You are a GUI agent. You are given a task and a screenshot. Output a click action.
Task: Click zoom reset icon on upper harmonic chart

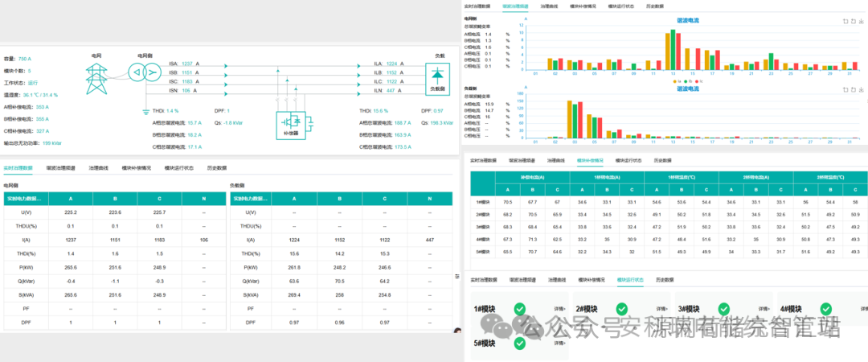click(x=853, y=21)
